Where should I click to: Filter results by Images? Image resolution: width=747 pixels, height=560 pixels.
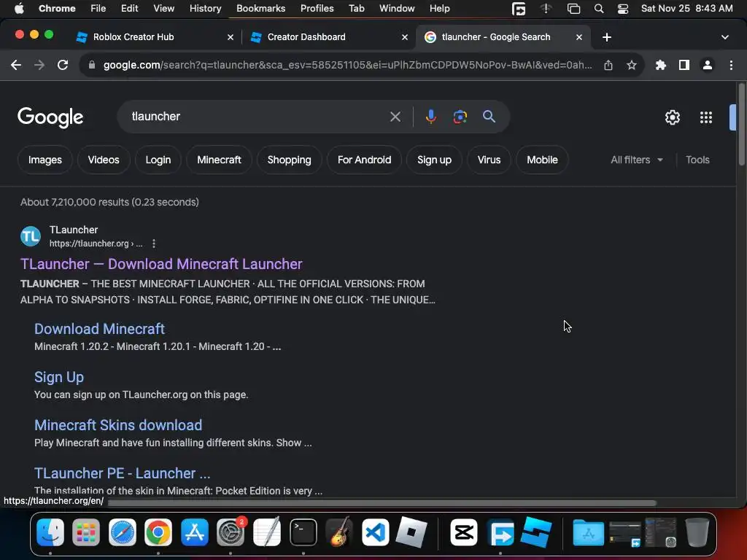pos(44,160)
